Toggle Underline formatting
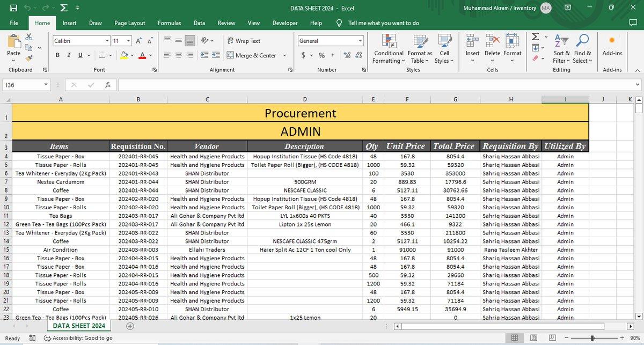644x345 pixels. point(80,55)
